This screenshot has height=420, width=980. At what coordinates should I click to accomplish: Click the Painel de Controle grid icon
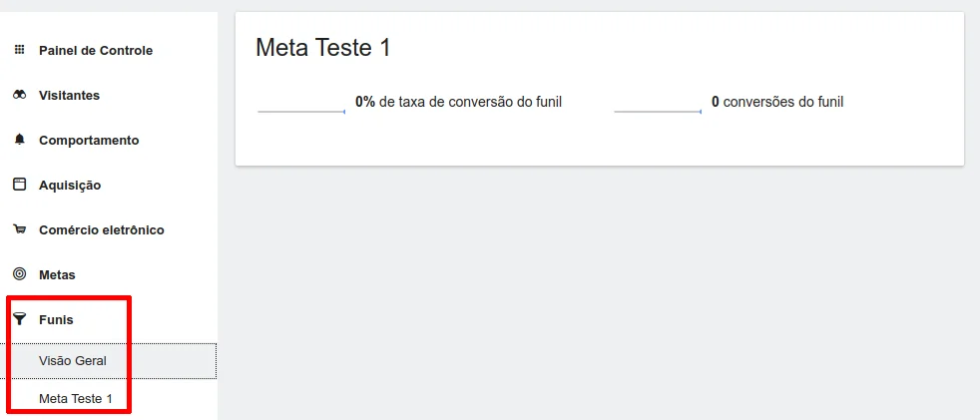pyautogui.click(x=19, y=50)
